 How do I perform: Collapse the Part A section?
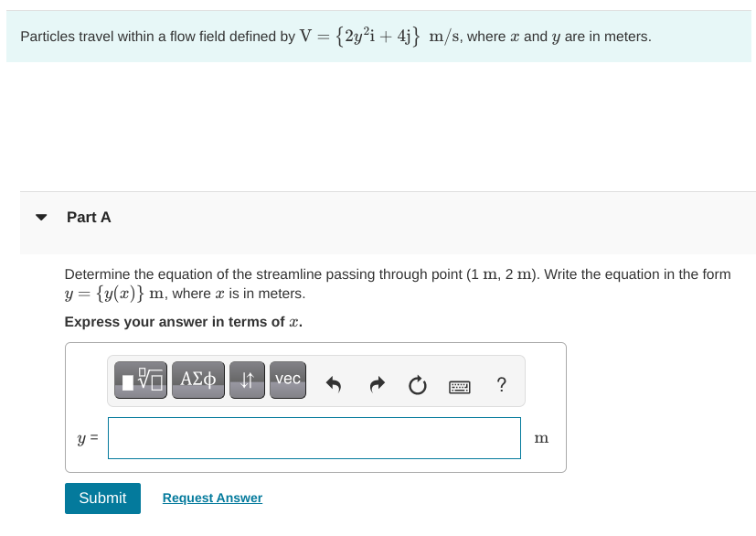(x=89, y=217)
